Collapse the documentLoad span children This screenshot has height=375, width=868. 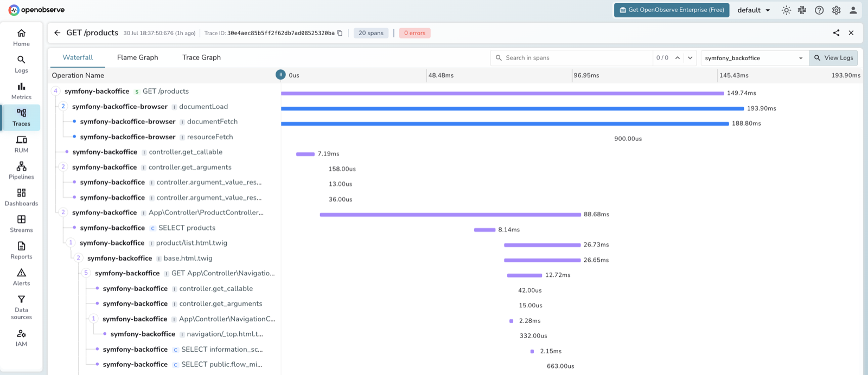pos(63,106)
